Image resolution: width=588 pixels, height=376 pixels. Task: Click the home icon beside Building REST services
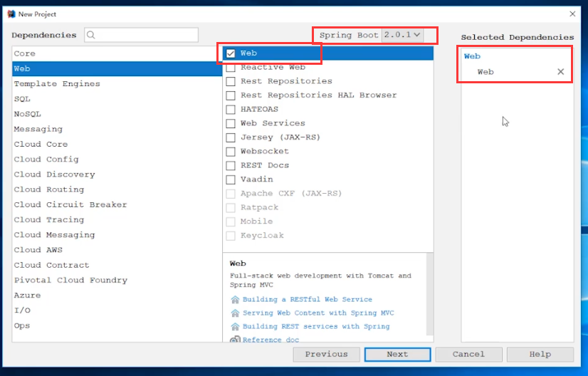coord(235,326)
